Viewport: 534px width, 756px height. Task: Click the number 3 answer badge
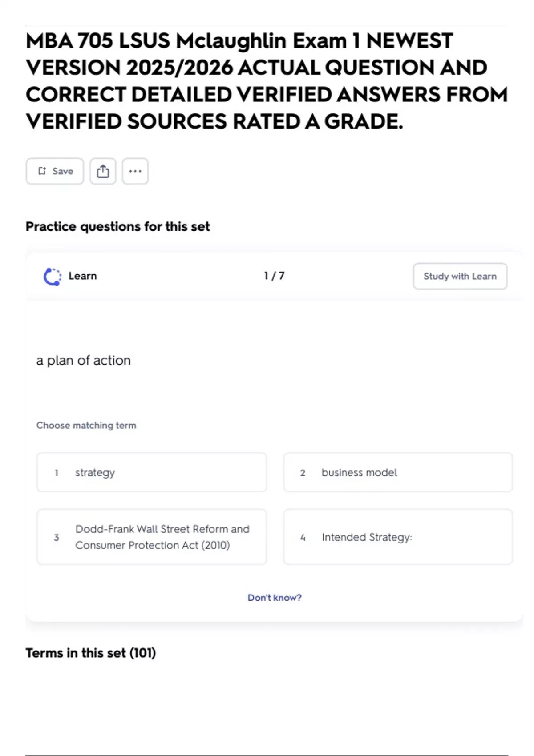pyautogui.click(x=57, y=537)
